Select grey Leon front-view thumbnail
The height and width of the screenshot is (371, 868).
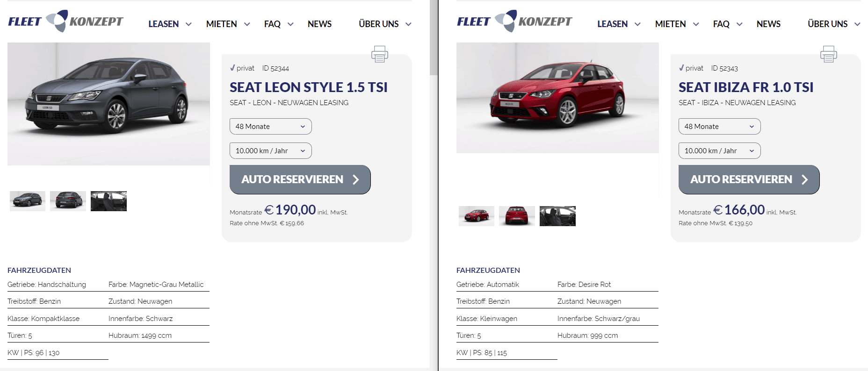click(28, 201)
